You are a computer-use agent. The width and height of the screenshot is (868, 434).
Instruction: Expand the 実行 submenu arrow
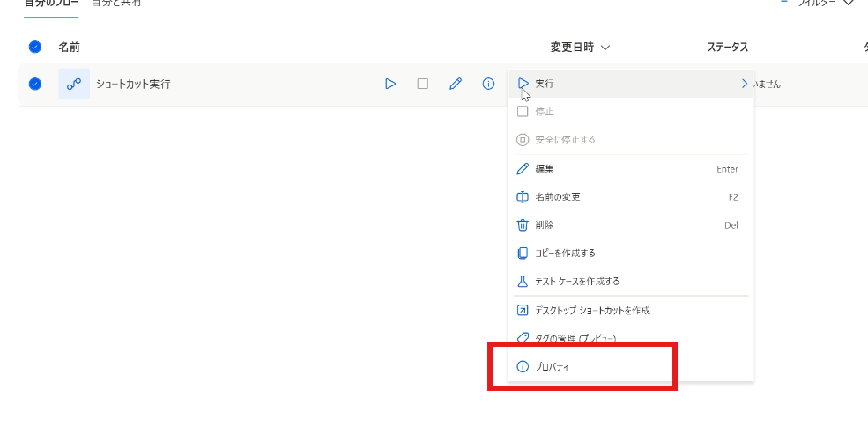pos(744,84)
